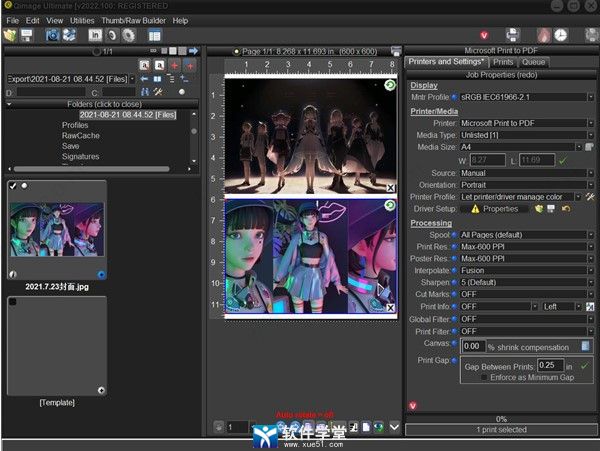Select the Profiles folder in tree
The height and width of the screenshot is (451, 600).
coord(75,125)
